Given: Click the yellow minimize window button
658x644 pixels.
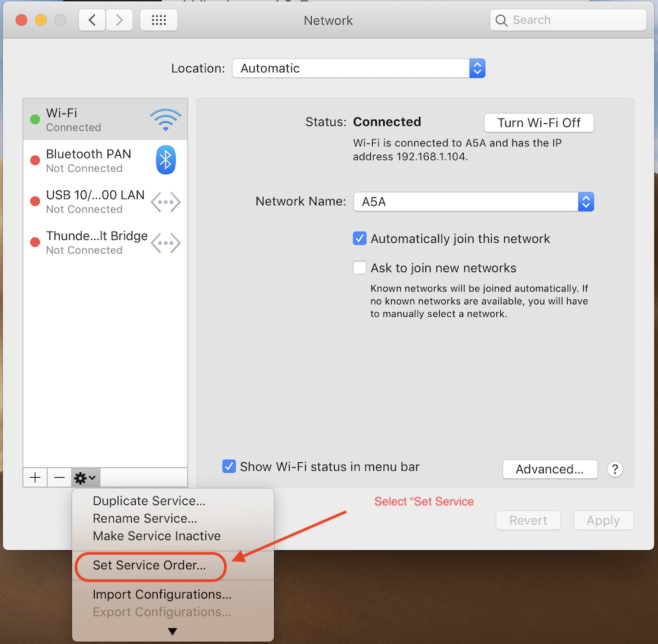Looking at the screenshot, I should [x=41, y=19].
